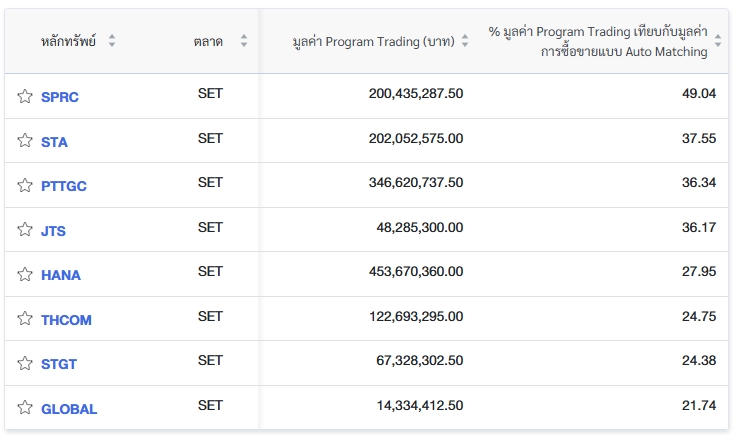The image size is (737, 436).
Task: Sort by หลักทรัพย์ column arrows
Action: (112, 41)
